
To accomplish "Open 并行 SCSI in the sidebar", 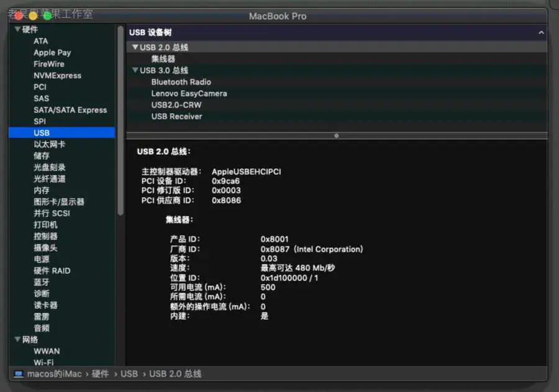I will coord(52,213).
